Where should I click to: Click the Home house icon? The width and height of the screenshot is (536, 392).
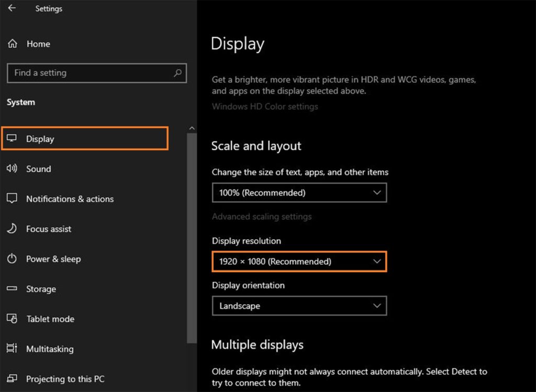[13, 44]
